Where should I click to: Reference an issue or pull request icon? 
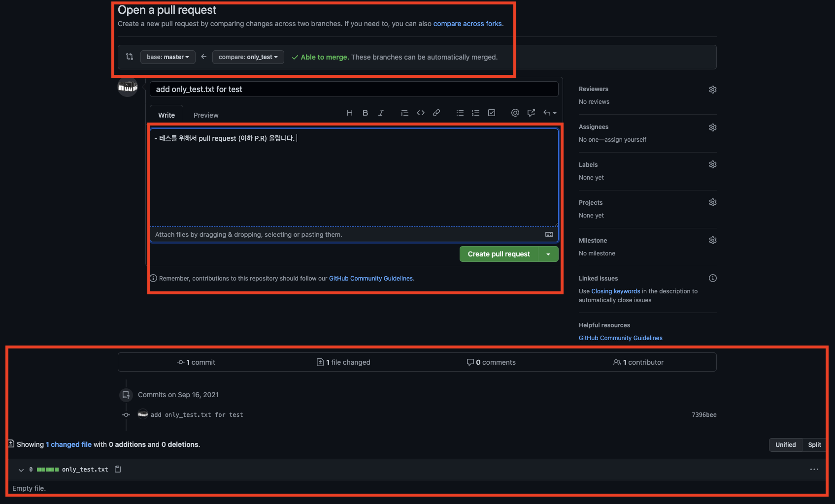click(531, 113)
